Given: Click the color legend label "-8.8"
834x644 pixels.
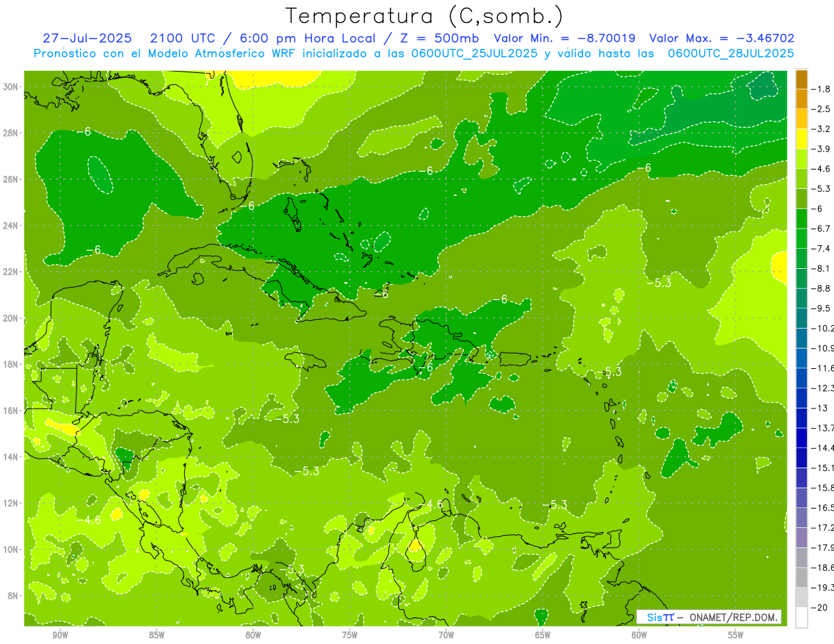Looking at the screenshot, I should (821, 288).
